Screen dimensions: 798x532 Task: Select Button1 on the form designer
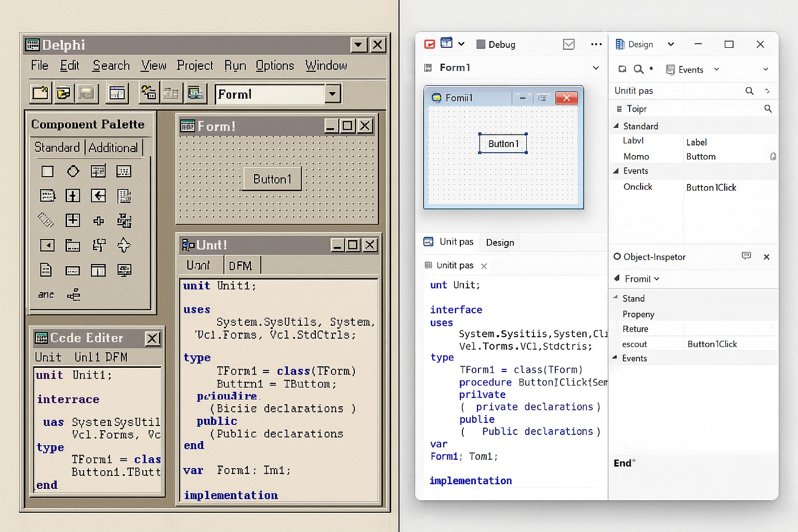pyautogui.click(x=502, y=143)
